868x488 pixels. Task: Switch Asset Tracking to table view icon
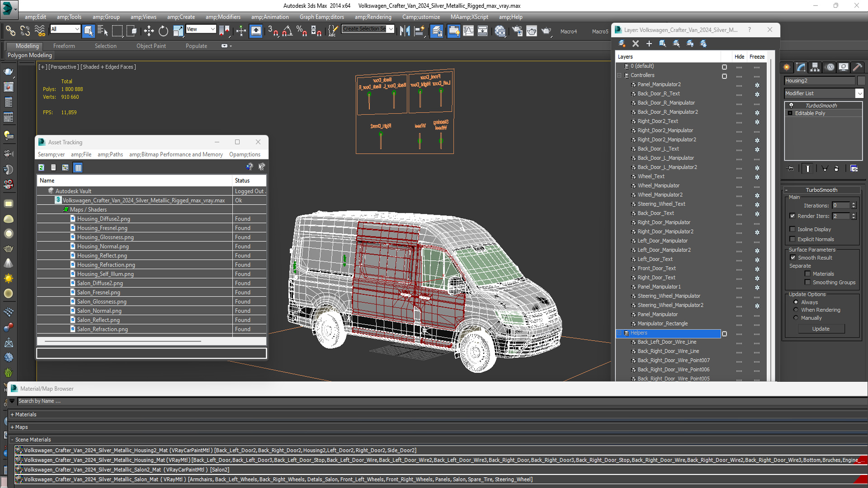coord(78,167)
